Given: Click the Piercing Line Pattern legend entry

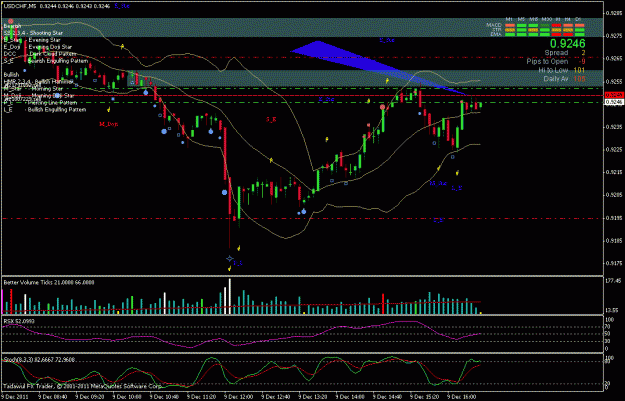Looking at the screenshot, I should tap(40, 102).
